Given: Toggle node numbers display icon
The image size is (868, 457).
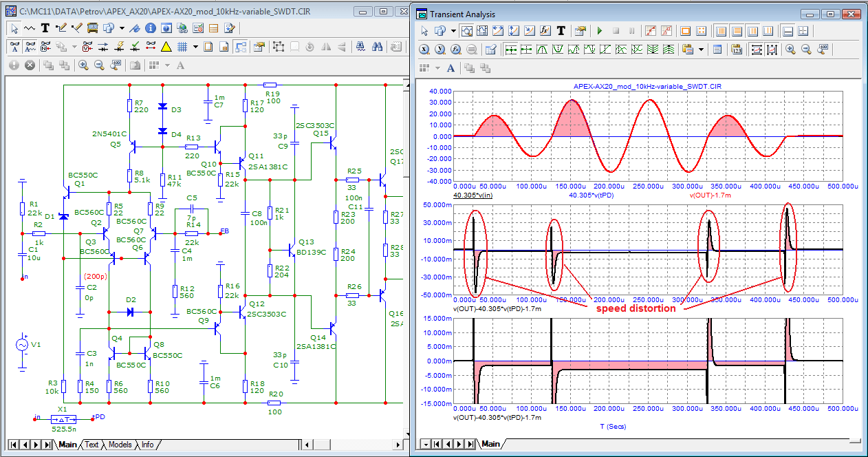Looking at the screenshot, I should click(x=46, y=47).
